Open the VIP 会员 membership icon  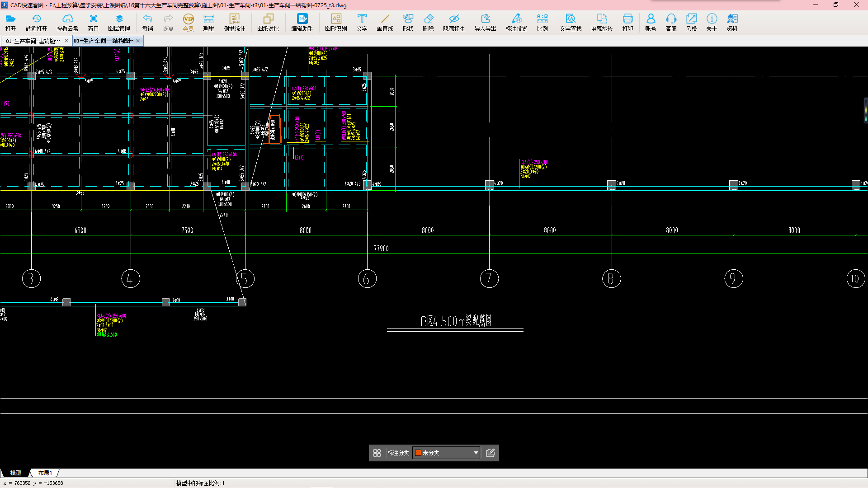tap(188, 22)
